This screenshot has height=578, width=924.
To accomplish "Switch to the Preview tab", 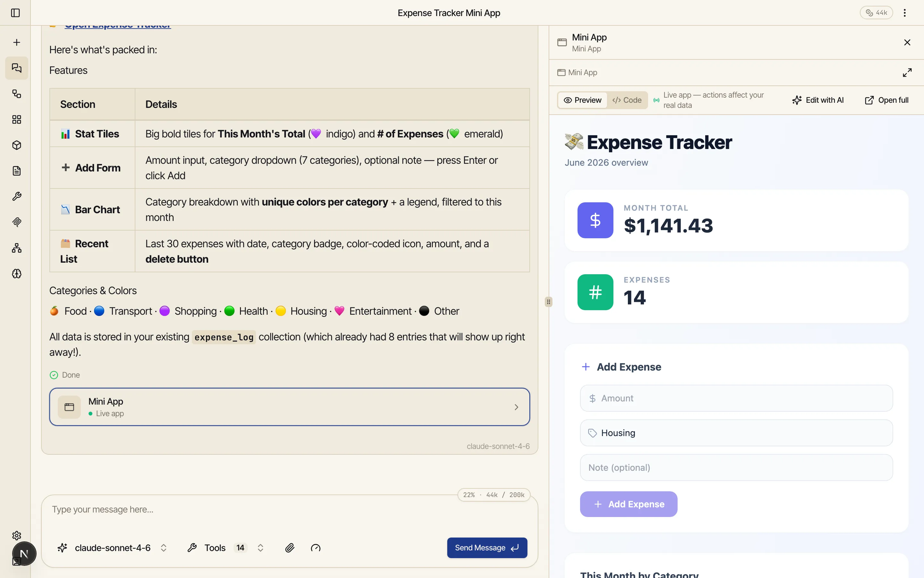I will pos(582,100).
